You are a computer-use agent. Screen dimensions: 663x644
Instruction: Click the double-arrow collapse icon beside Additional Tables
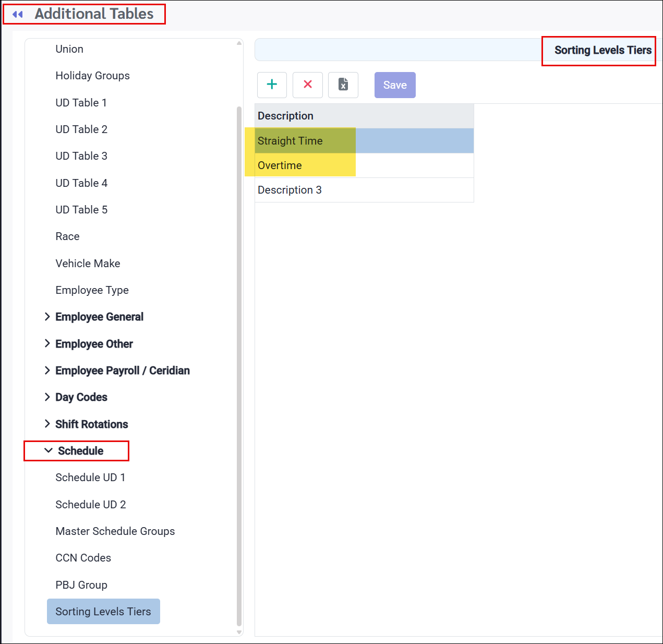(x=18, y=14)
